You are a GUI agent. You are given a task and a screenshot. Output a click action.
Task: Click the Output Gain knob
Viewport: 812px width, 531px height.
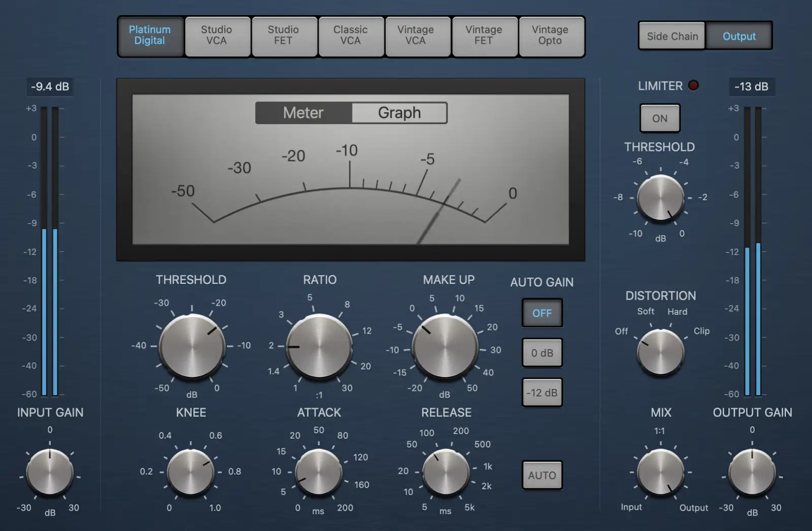point(752,472)
